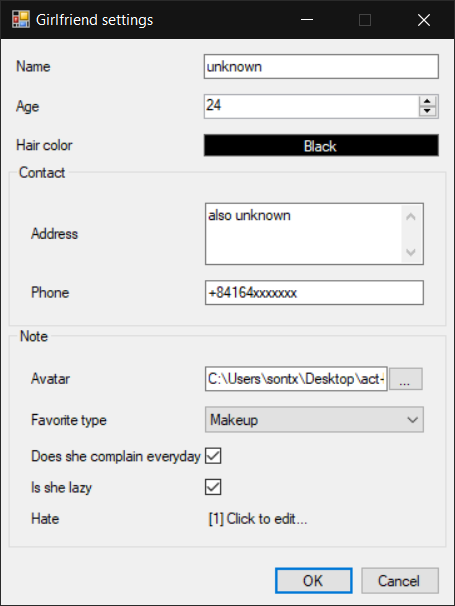Minimize the Girlfriend settings window
Viewport: 455px width, 606px height.
307,20
